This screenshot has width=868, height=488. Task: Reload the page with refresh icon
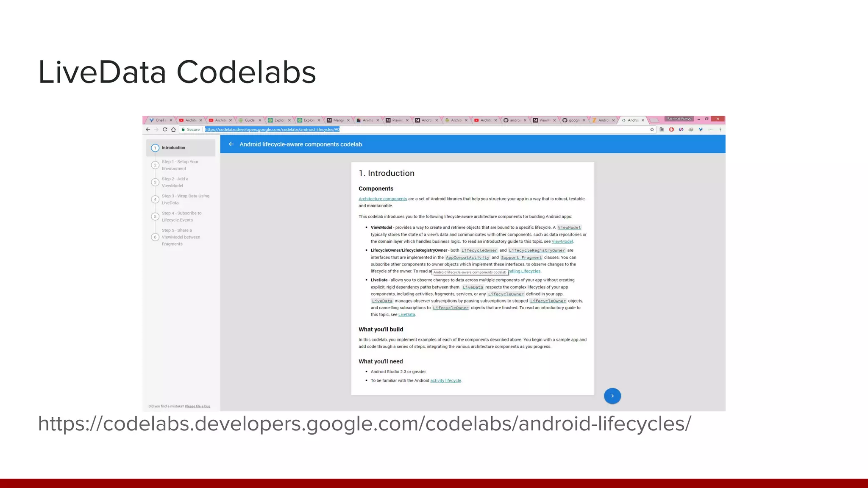[x=165, y=130]
